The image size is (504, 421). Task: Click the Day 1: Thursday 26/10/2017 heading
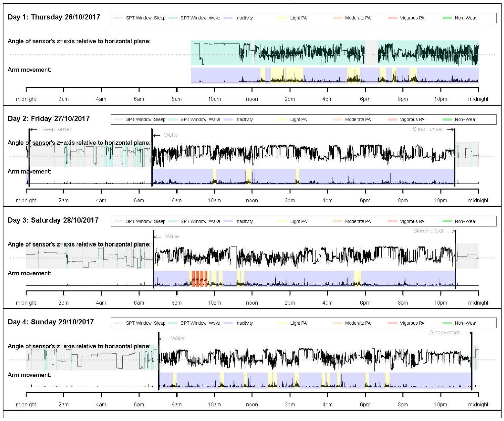click(54, 17)
